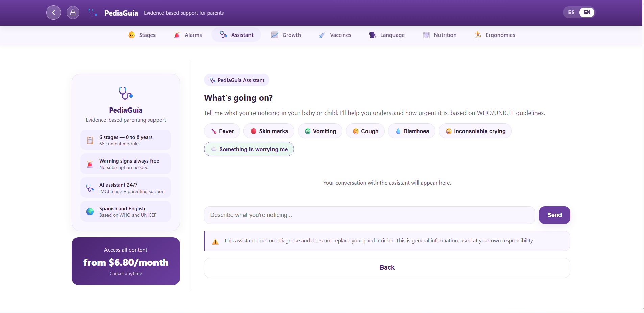Click the disclaimer text about paediatrician
The width and height of the screenshot is (644, 313).
[379, 241]
